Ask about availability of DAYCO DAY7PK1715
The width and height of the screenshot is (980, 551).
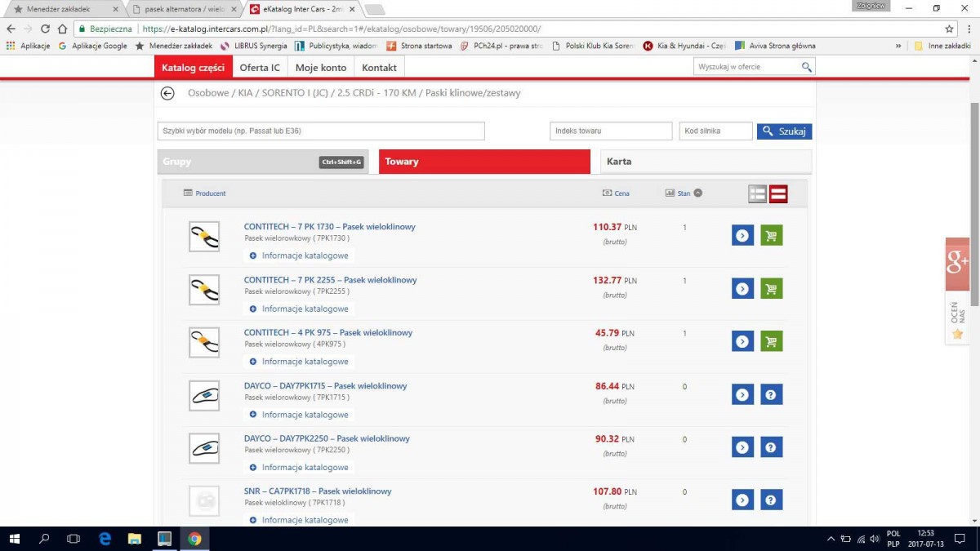pos(771,394)
